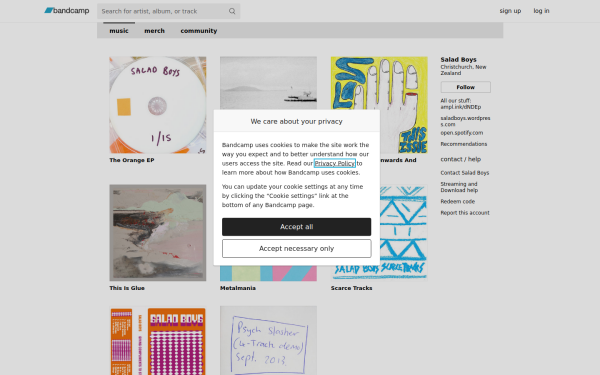Click Scarce Tracks title link
This screenshot has width=600, height=375.
(352, 288)
